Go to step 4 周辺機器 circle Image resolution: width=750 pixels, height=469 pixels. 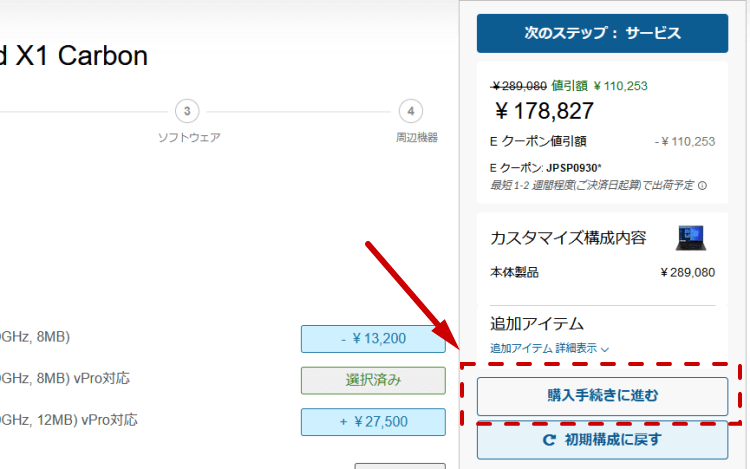click(410, 111)
